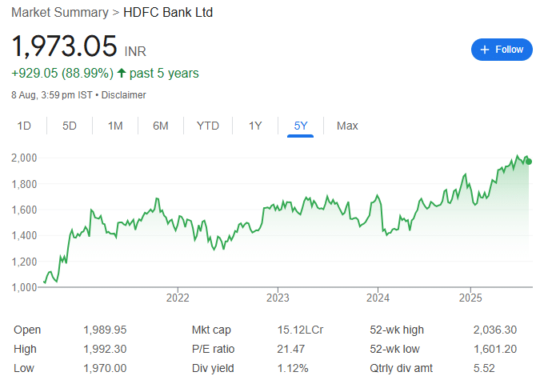This screenshot has height=392, width=548.
Task: Click the current price 1,973.05
Action: point(64,46)
